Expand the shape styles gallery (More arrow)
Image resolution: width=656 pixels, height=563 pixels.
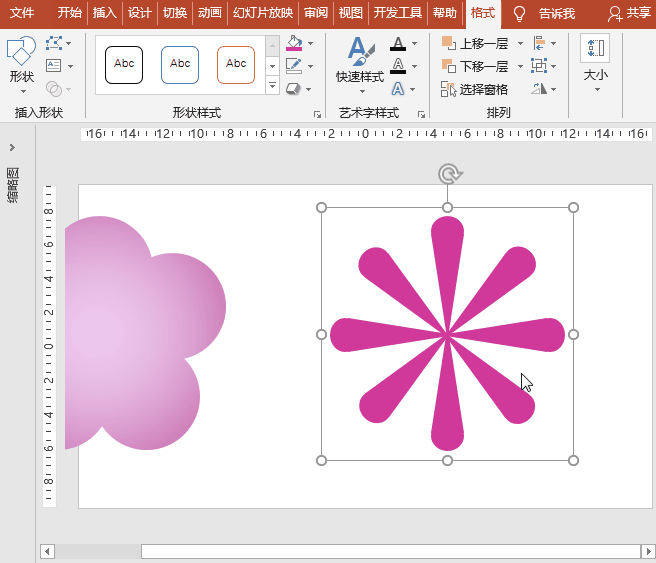pos(272,87)
